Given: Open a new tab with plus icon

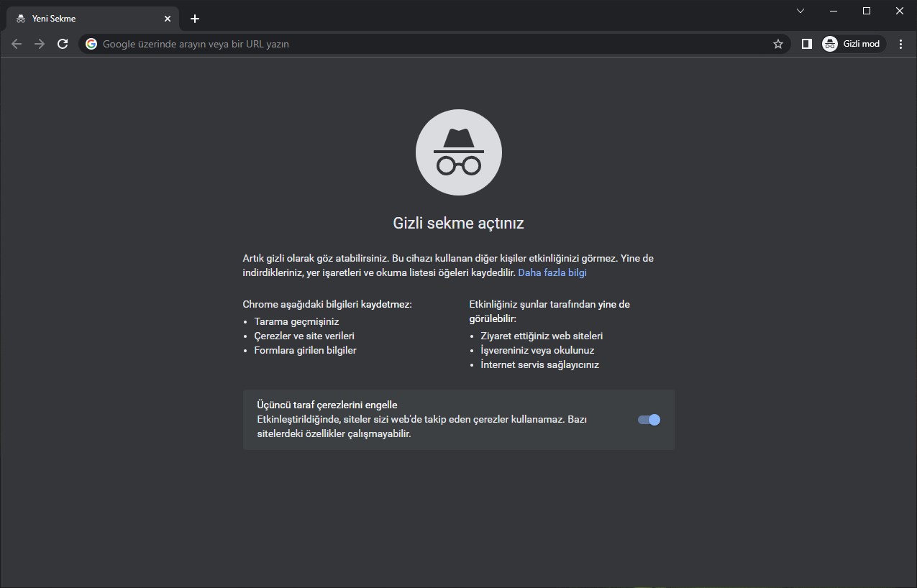Looking at the screenshot, I should point(194,19).
